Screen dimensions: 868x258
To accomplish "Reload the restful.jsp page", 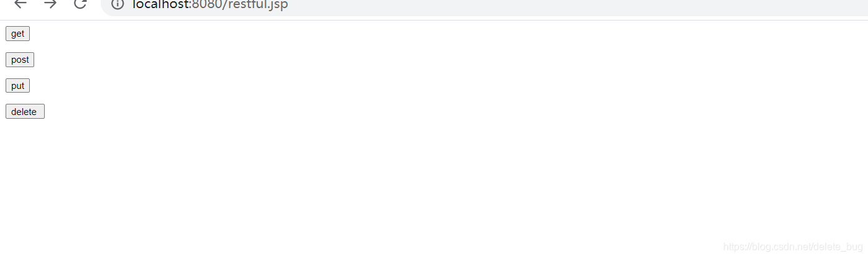I will tap(80, 4).
